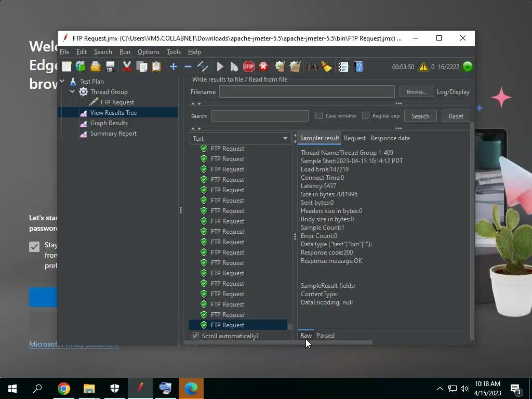Open the Edit menu
The width and height of the screenshot is (532, 399).
point(82,52)
